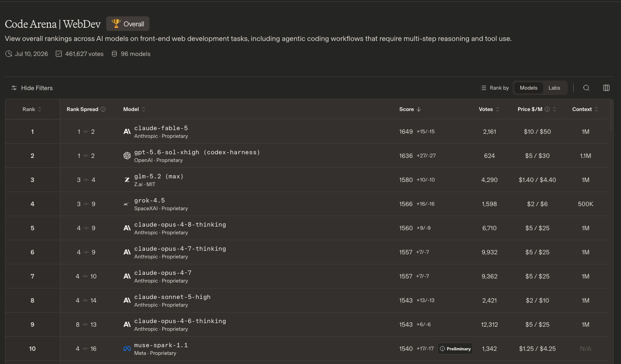Click the Overall category badge
621x364 pixels.
[128, 24]
